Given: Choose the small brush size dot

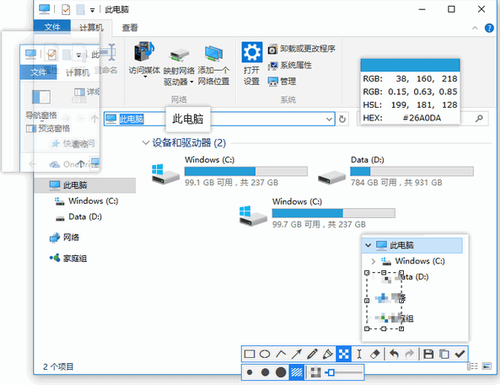Looking at the screenshot, I should (249, 372).
